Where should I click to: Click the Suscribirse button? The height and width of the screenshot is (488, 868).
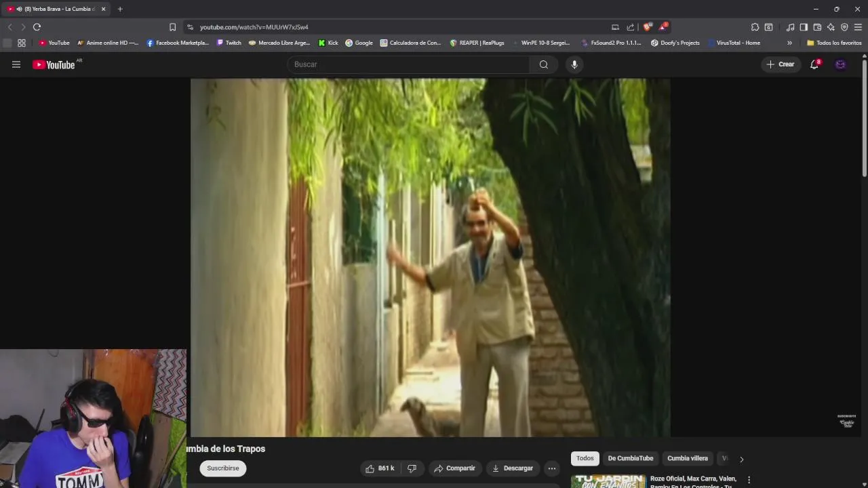(223, 468)
